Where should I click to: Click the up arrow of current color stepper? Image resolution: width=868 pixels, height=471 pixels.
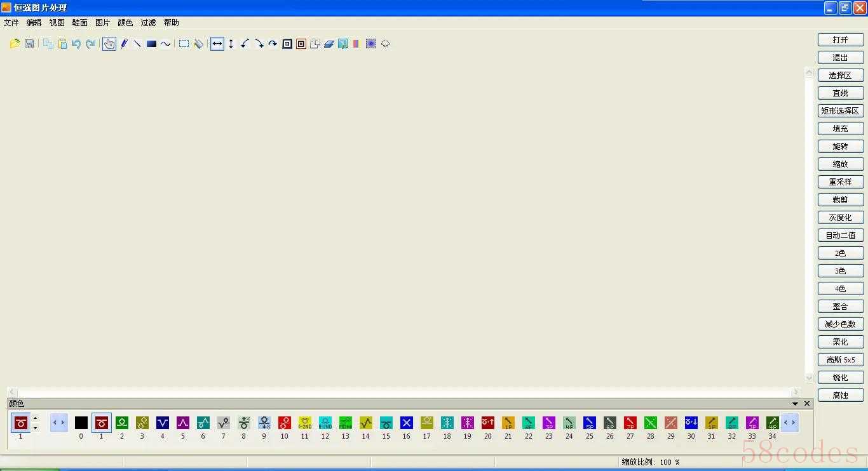(x=35, y=418)
